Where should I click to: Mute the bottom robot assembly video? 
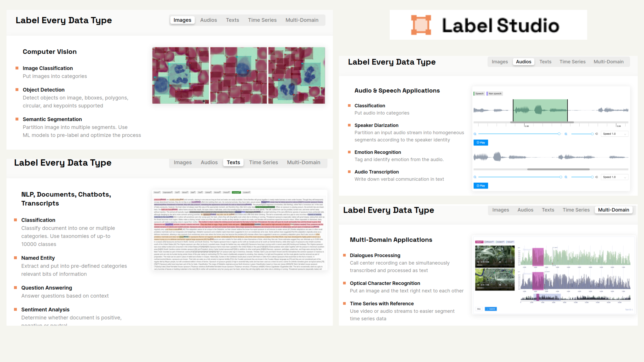click(x=500, y=285)
